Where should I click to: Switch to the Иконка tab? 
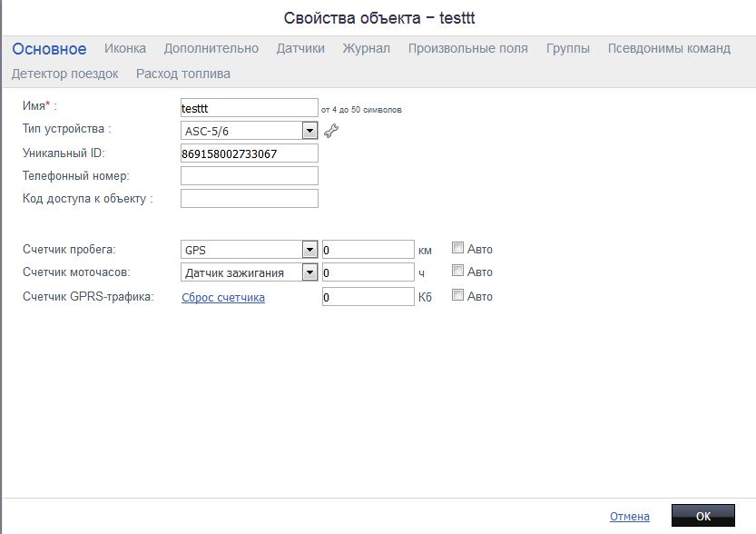tap(125, 49)
